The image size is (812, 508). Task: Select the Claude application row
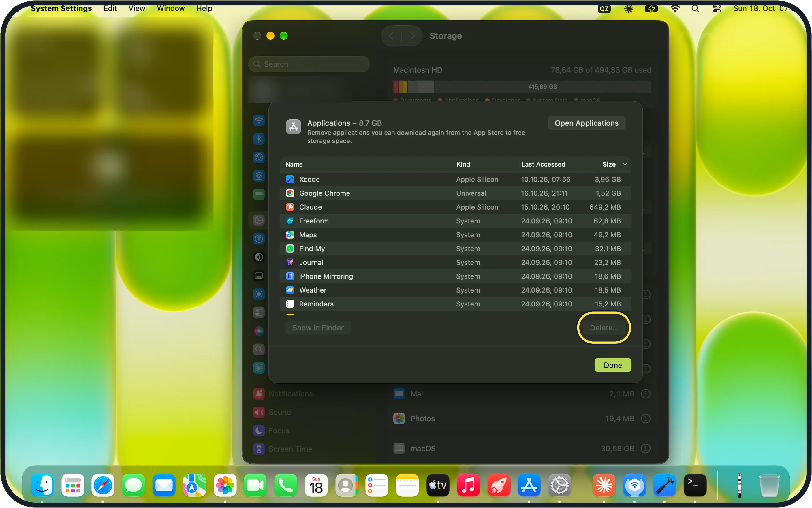tap(455, 207)
